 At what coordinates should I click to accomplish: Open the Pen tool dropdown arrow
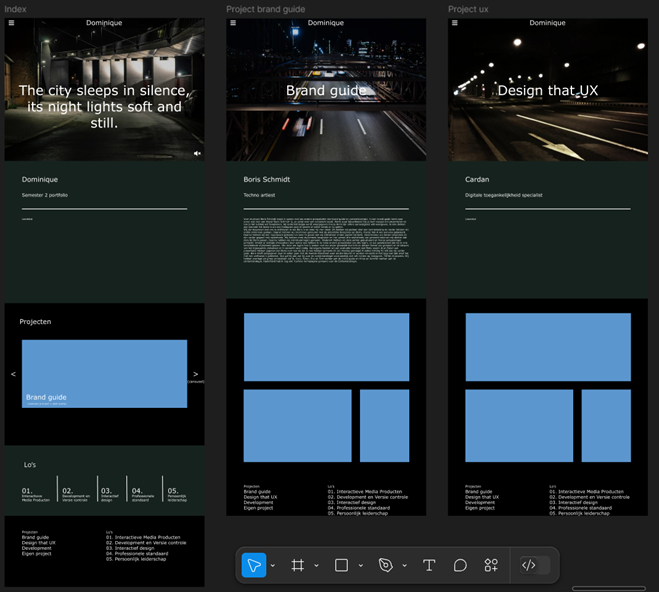[404, 566]
